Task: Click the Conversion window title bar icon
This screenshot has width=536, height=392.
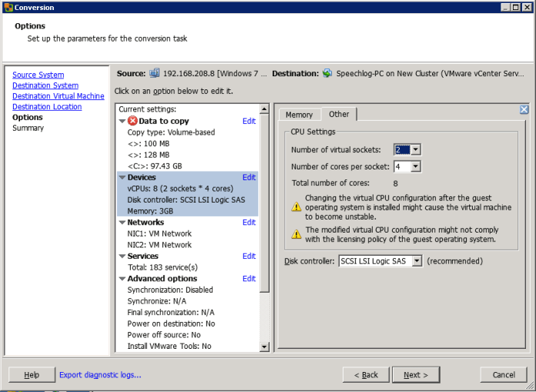Action: point(7,8)
